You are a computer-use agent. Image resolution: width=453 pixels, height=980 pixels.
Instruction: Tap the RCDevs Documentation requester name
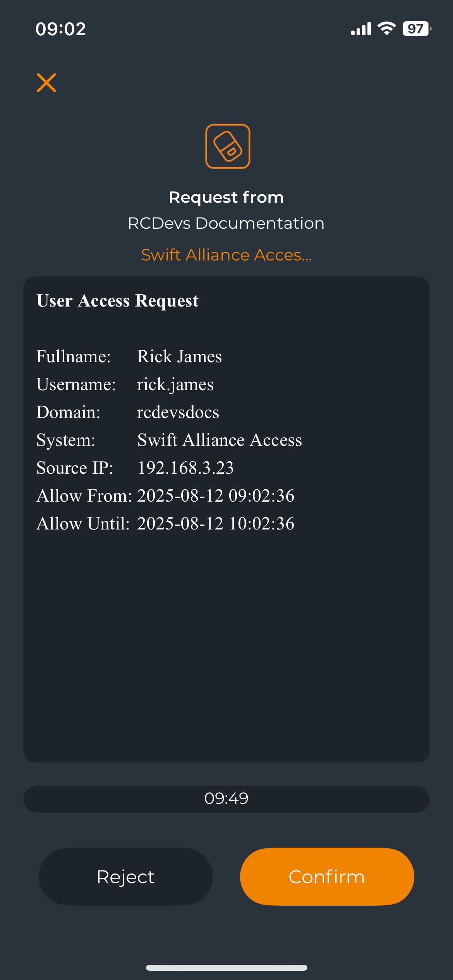tap(226, 223)
